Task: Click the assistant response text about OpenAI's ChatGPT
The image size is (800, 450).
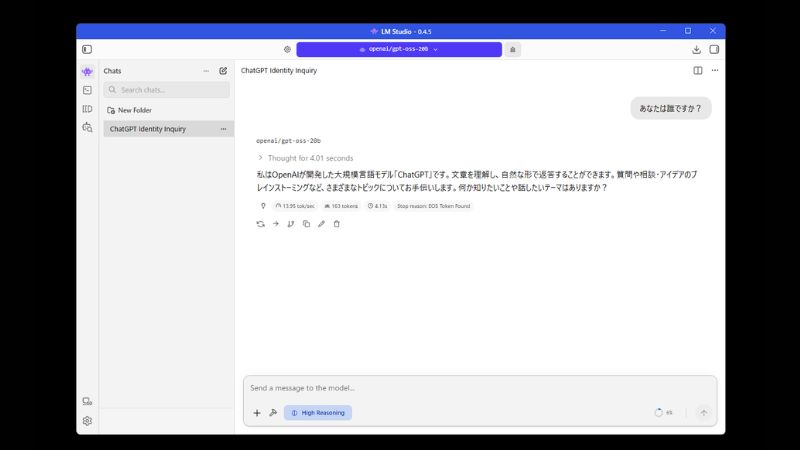Action: point(477,181)
